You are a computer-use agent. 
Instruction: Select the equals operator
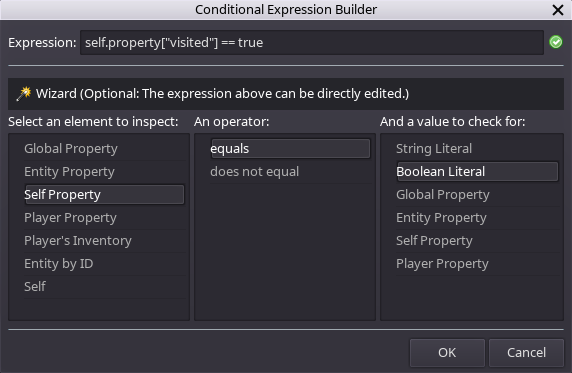290,149
